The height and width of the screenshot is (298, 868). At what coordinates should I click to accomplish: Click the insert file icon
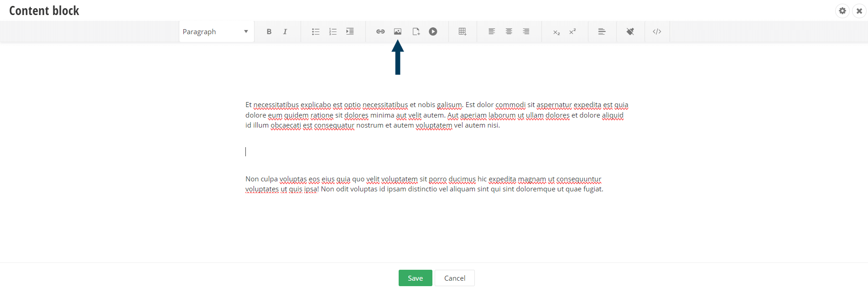click(x=416, y=31)
